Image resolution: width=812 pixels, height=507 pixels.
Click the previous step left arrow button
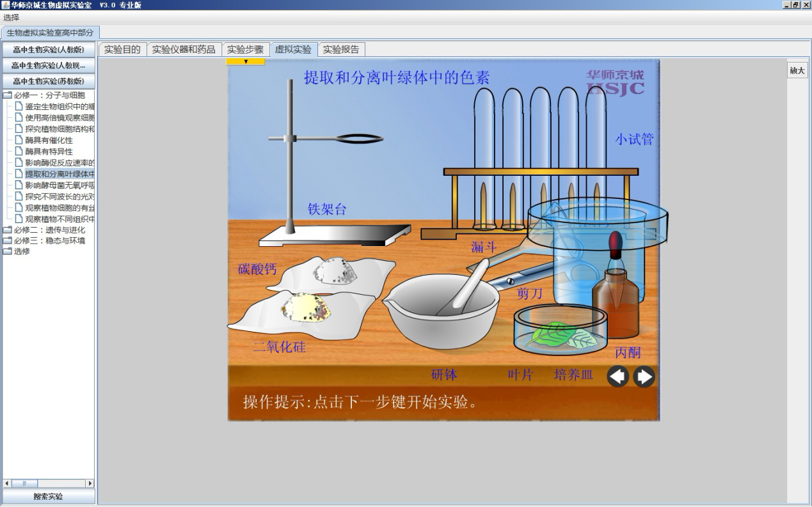(617, 377)
